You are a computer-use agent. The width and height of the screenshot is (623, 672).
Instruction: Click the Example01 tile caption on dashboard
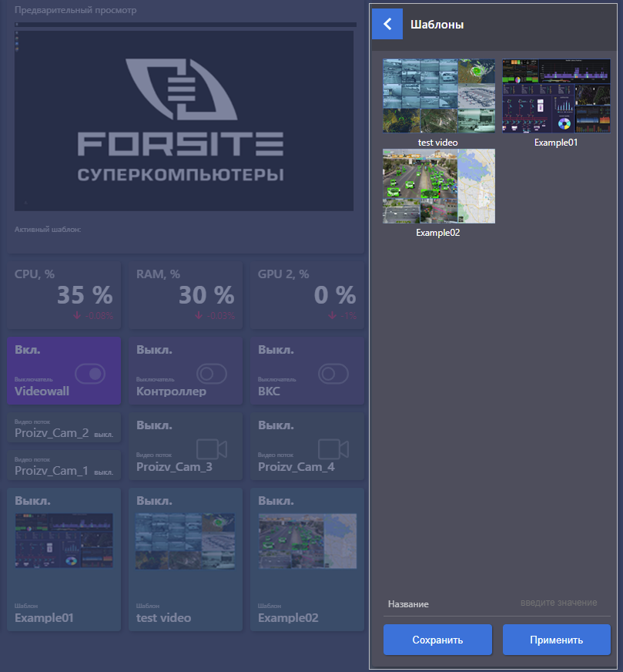(x=44, y=617)
